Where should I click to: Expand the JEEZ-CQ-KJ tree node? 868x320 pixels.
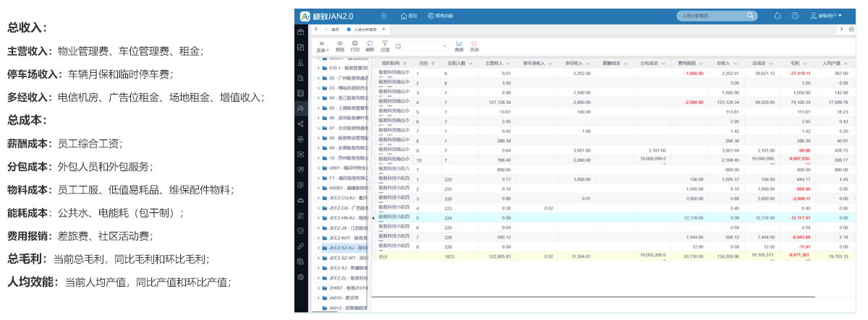(318, 197)
